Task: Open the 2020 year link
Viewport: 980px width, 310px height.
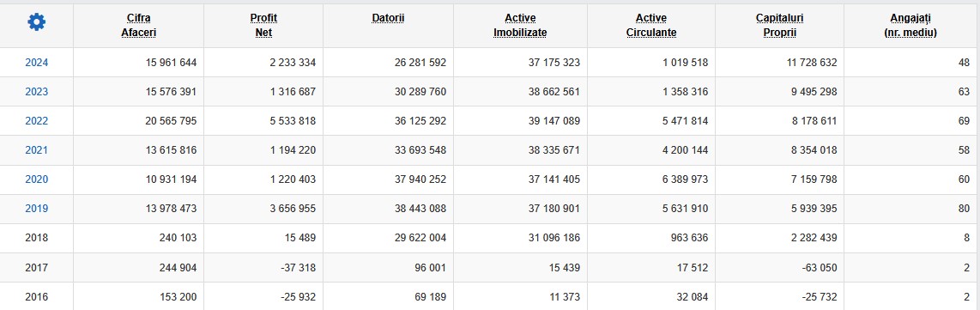Action: pyautogui.click(x=36, y=179)
